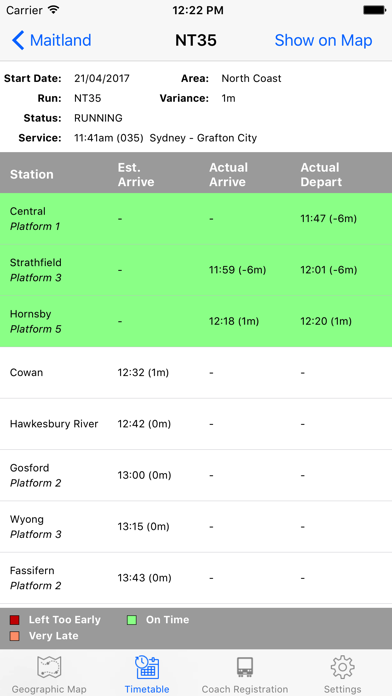Tap the back chevron icon beside Maitland

(18, 40)
